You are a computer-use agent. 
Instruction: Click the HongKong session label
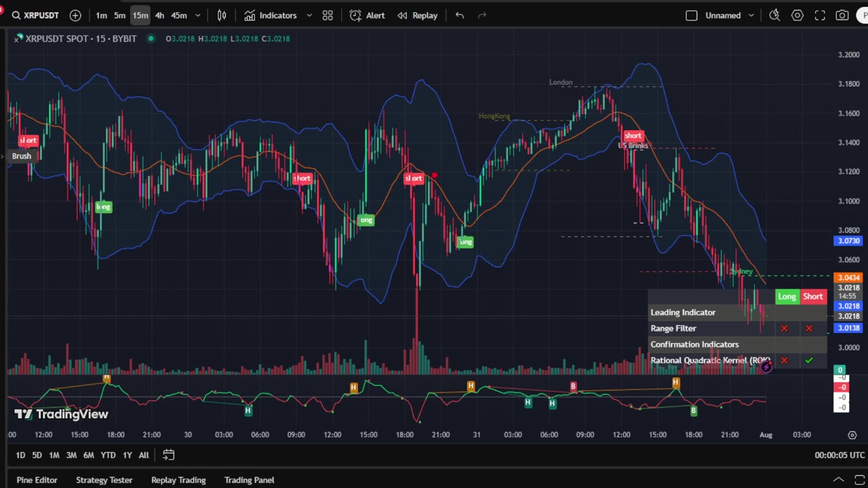494,116
